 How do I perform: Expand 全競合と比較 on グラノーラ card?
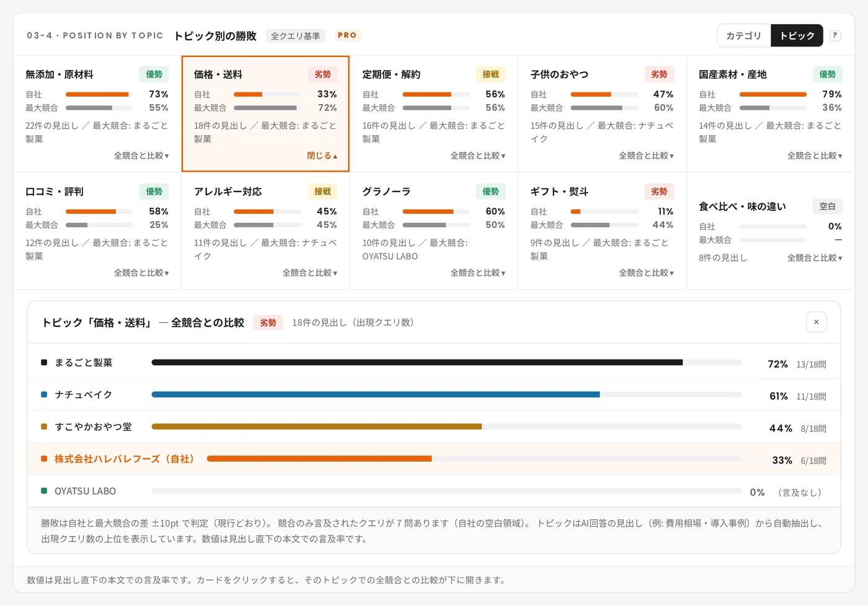(x=478, y=273)
